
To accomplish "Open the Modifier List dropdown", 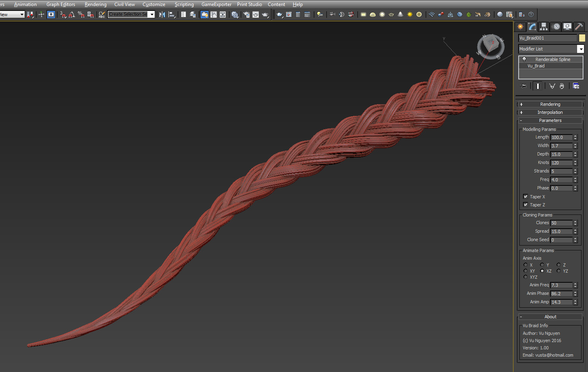I will (x=581, y=48).
